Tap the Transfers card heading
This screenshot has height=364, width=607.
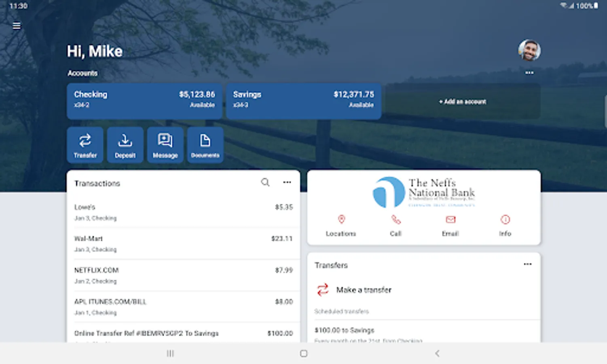coord(331,265)
